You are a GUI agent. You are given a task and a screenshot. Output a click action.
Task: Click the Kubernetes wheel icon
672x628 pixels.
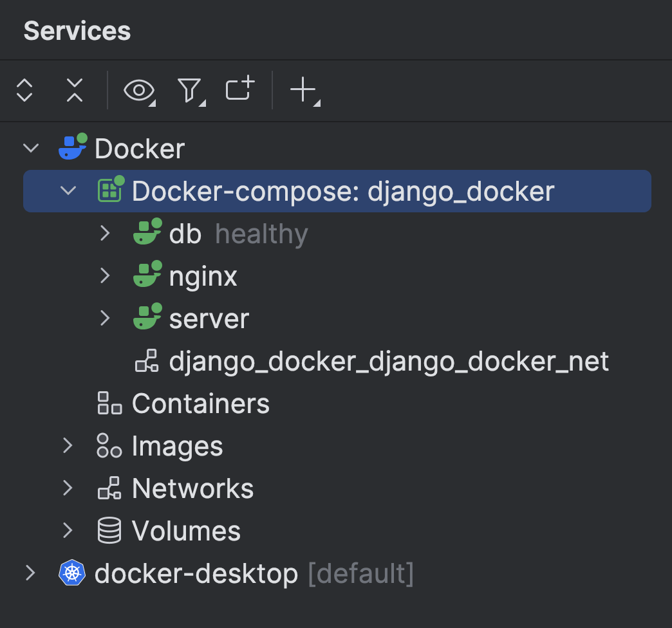click(x=72, y=573)
